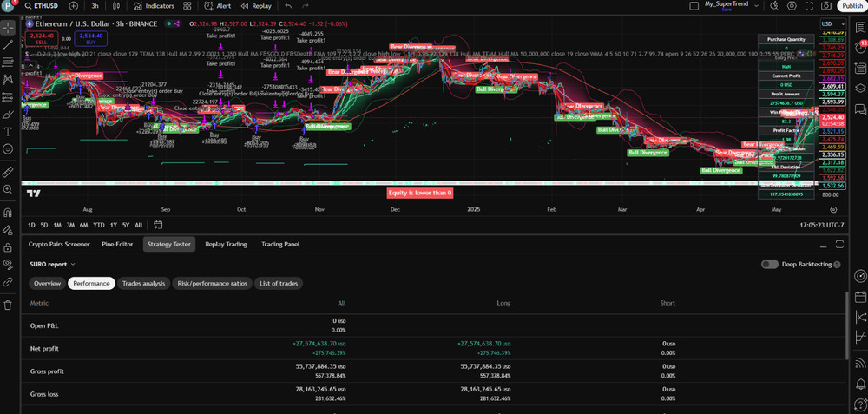Click the red SELL 2,524.40 button

(x=42, y=37)
